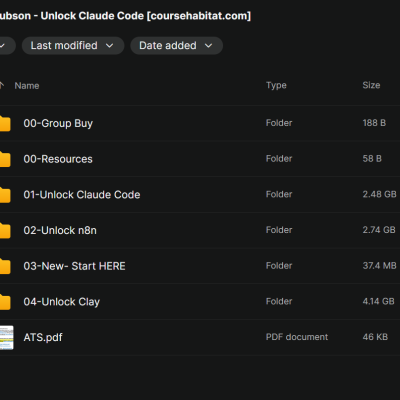Select the 01-Unlock Claude Code folder name
This screenshot has width=400, height=400.
[82, 195]
